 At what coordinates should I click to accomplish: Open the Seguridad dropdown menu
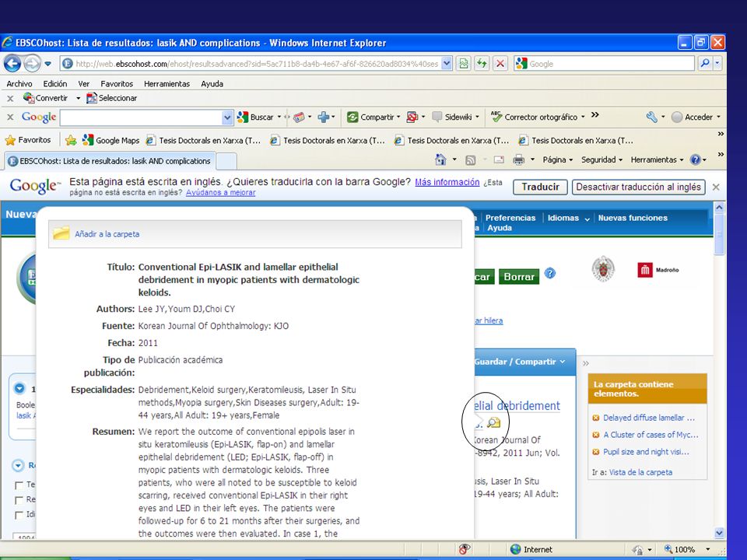point(601,160)
